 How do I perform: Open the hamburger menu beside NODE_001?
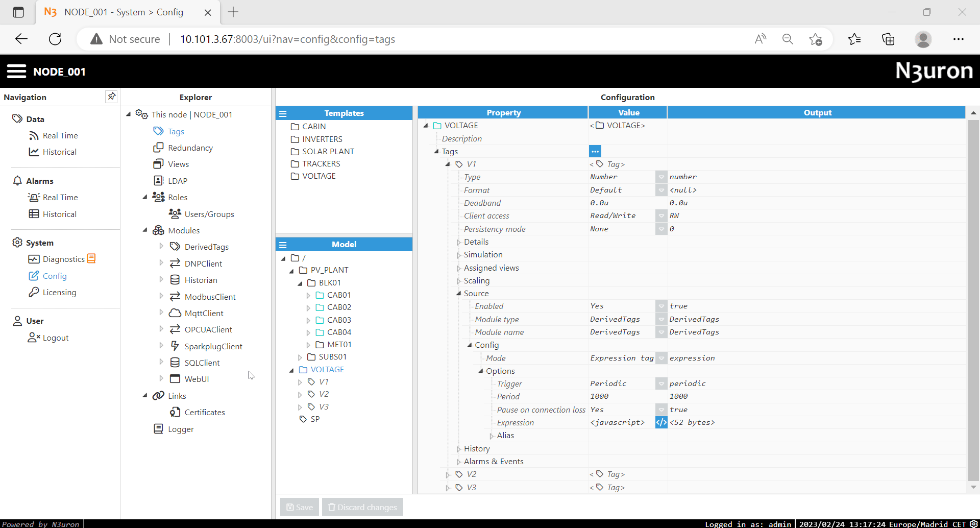point(16,71)
